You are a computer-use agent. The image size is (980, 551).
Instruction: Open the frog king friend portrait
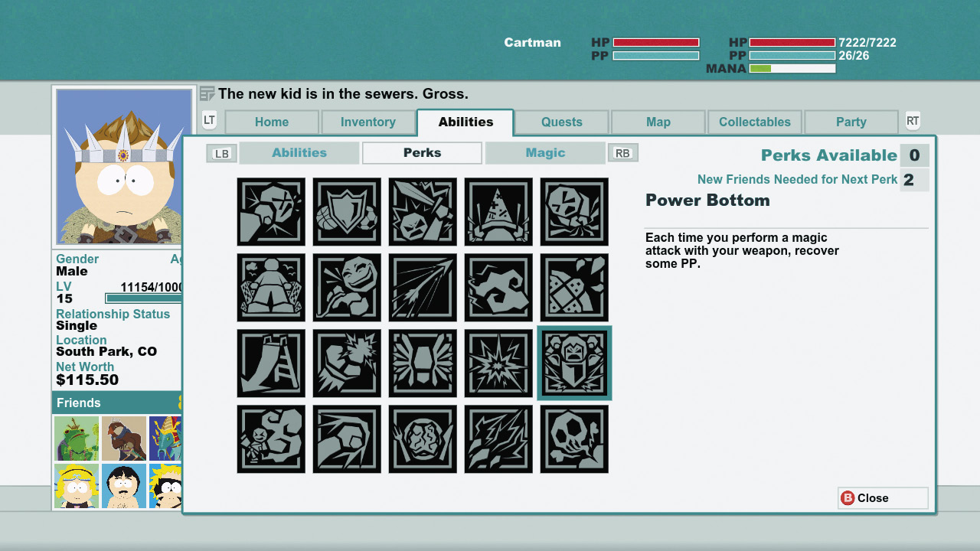click(77, 439)
